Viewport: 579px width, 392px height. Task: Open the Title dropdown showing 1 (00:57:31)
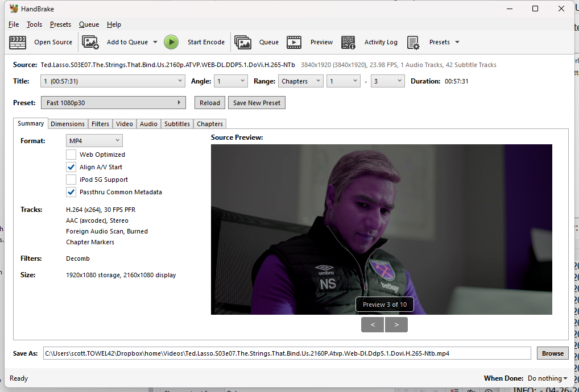tap(113, 81)
